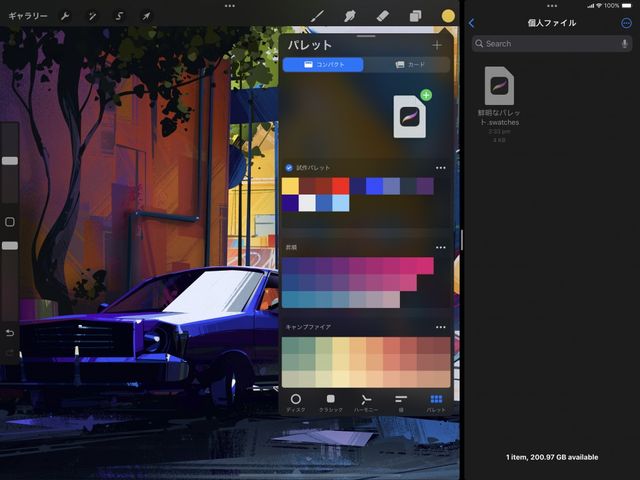Select the Brush tool in Procreate

click(317, 16)
